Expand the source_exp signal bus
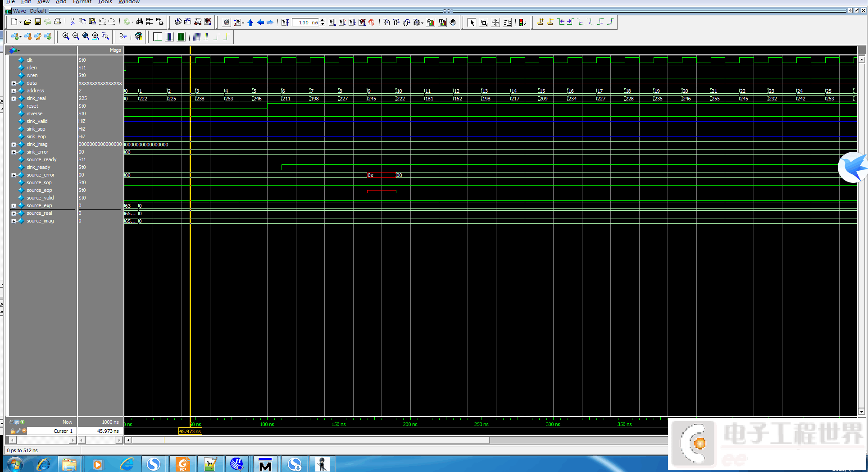 pyautogui.click(x=14, y=206)
